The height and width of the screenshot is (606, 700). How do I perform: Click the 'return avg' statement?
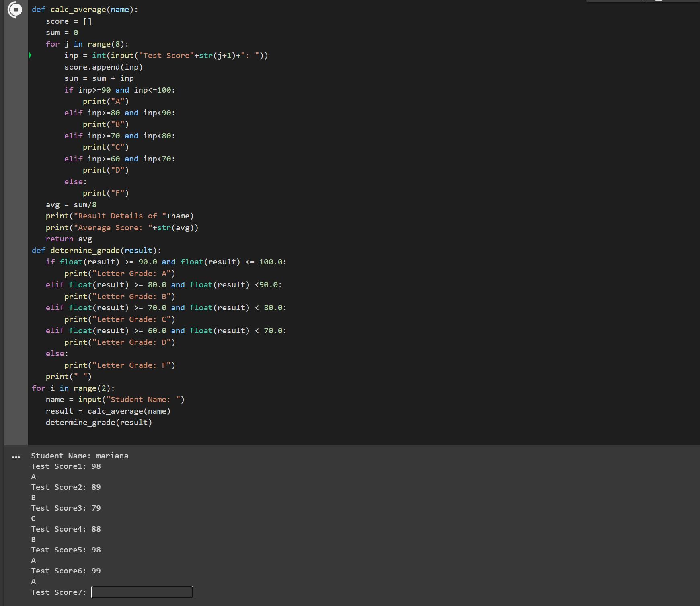point(69,239)
